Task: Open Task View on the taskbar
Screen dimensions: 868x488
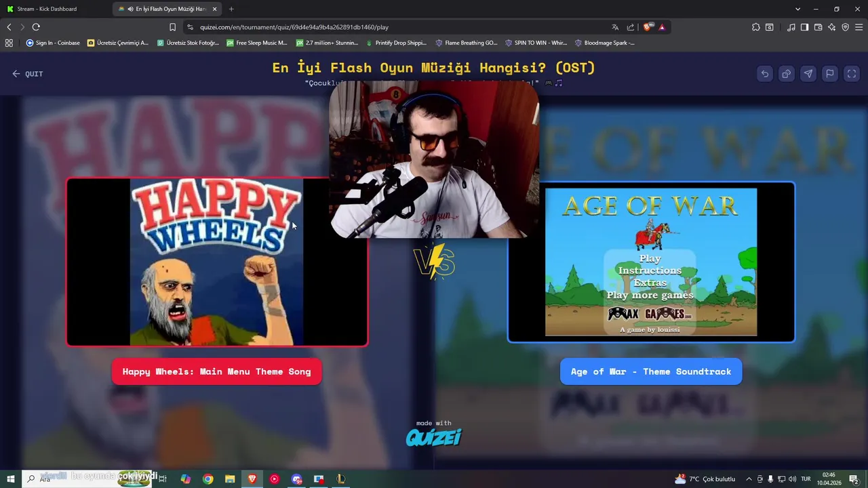Action: click(x=163, y=479)
